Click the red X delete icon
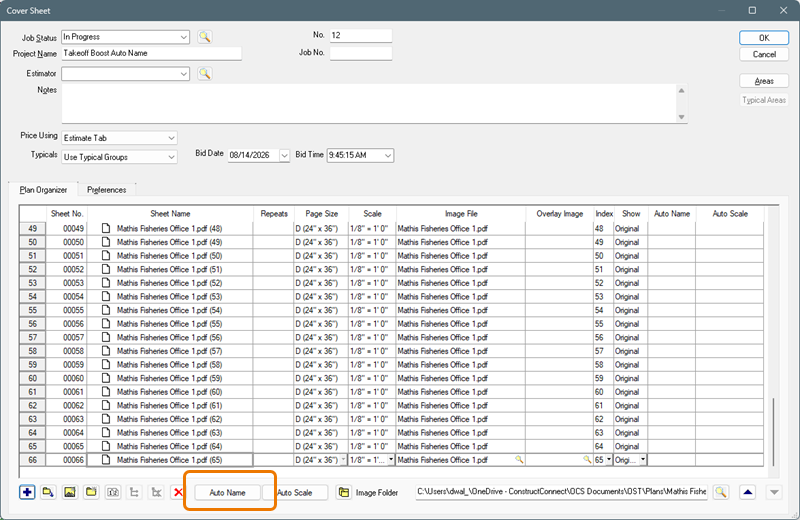 (x=178, y=492)
